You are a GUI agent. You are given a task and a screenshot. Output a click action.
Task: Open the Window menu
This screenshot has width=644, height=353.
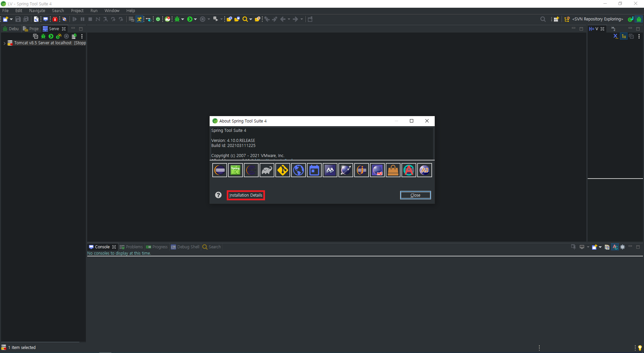coord(112,11)
